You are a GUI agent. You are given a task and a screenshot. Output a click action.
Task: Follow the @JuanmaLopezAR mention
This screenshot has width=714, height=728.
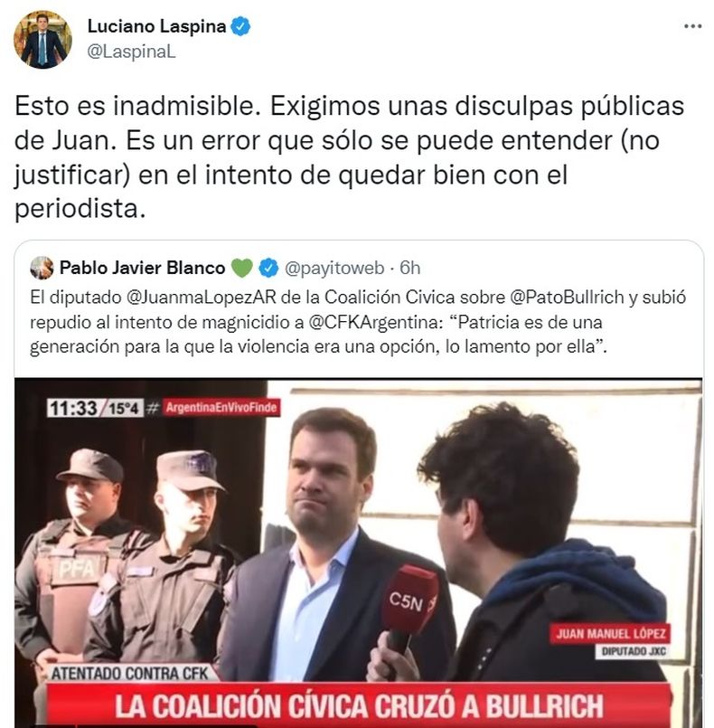[202, 298]
